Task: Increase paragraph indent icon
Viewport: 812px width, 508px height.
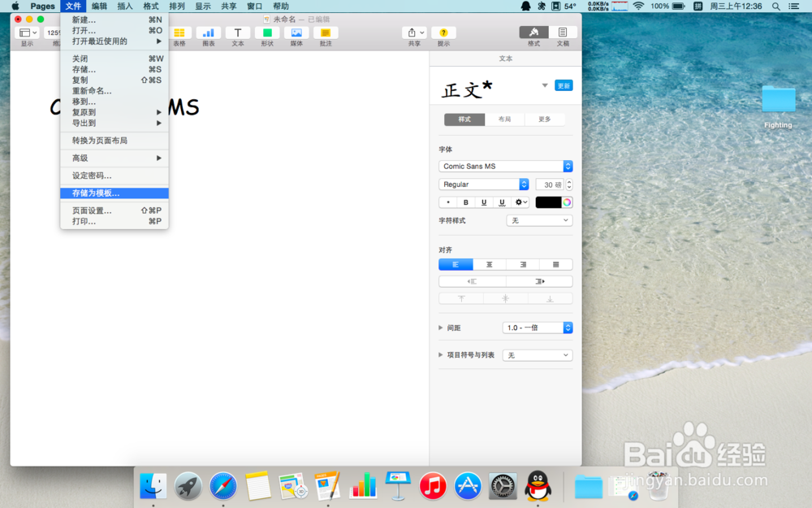Action: click(540, 281)
